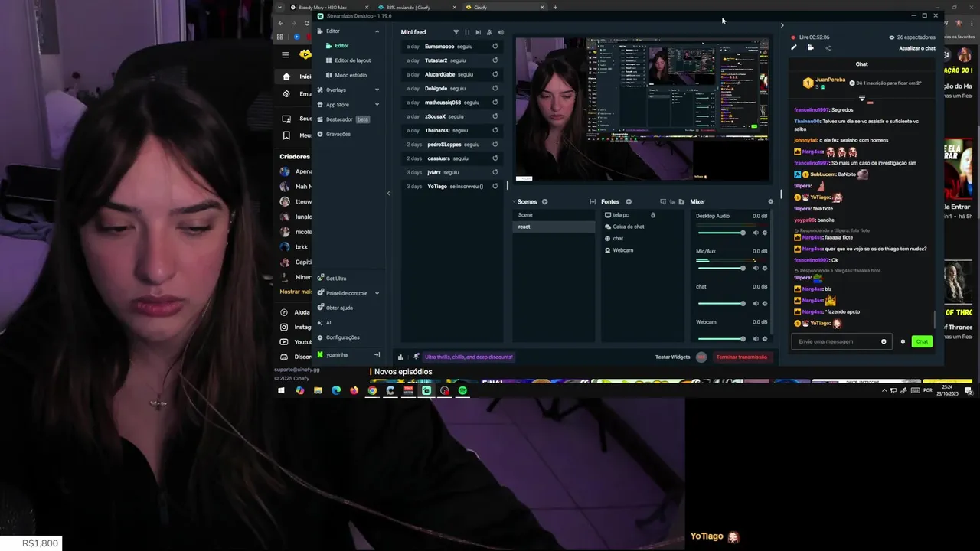The height and width of the screenshot is (551, 980).
Task: Expand the Painel de controle menu
Action: pos(377,293)
